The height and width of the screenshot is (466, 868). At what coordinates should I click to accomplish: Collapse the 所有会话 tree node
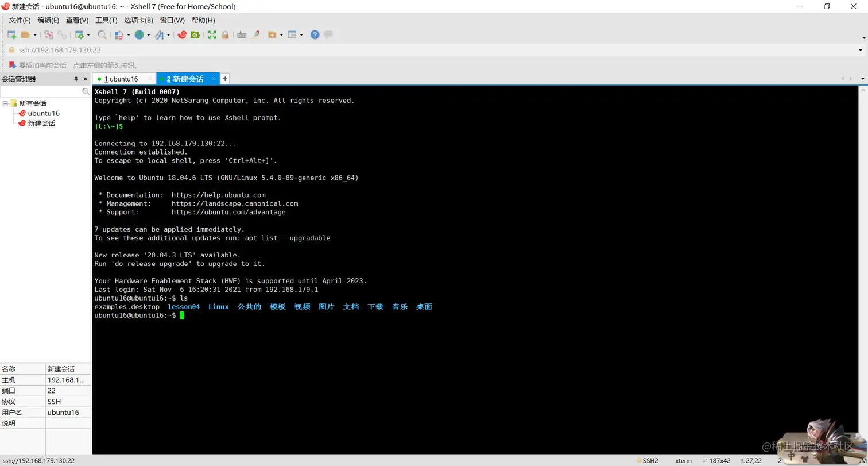coord(5,103)
